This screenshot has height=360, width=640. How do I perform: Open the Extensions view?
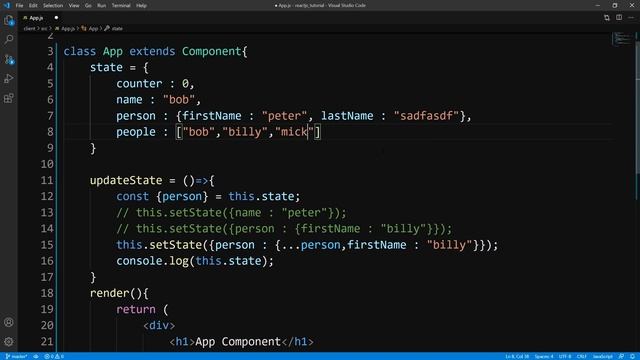click(x=9, y=98)
